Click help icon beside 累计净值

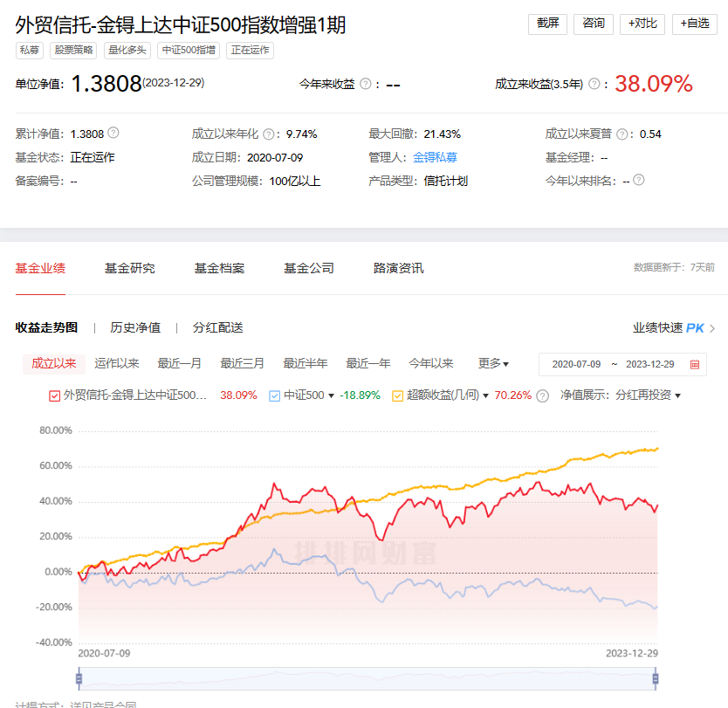pyautogui.click(x=113, y=134)
